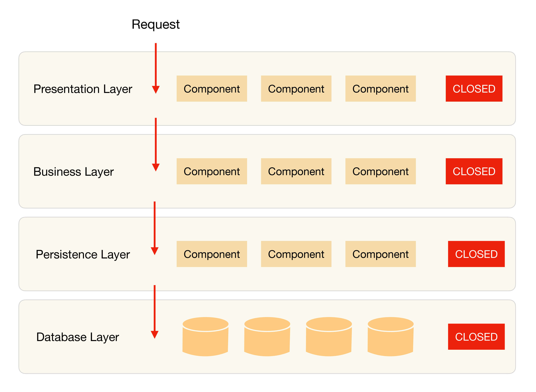Click the second database cylinder icon
536x392 pixels.
(267, 337)
